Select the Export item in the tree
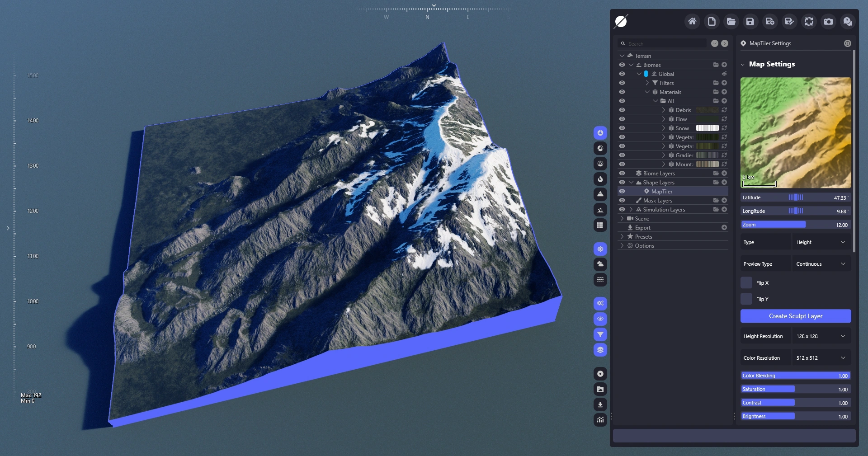This screenshot has width=868, height=456. pyautogui.click(x=642, y=228)
